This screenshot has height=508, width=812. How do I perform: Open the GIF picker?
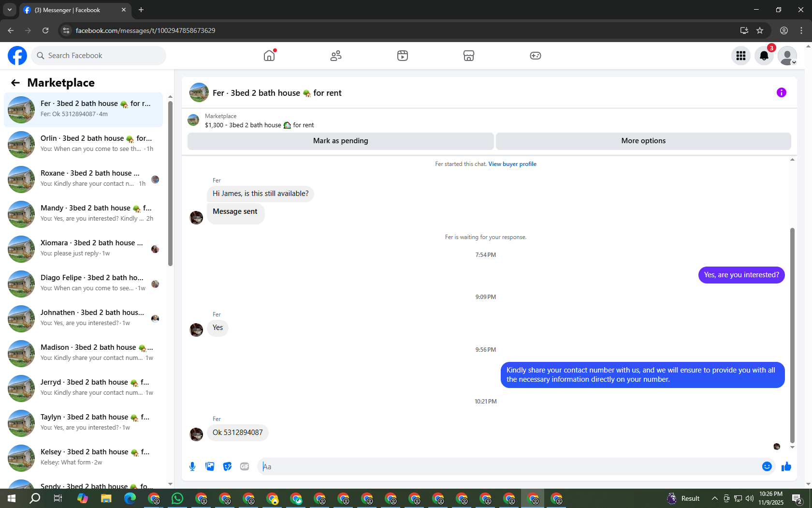pos(245,466)
